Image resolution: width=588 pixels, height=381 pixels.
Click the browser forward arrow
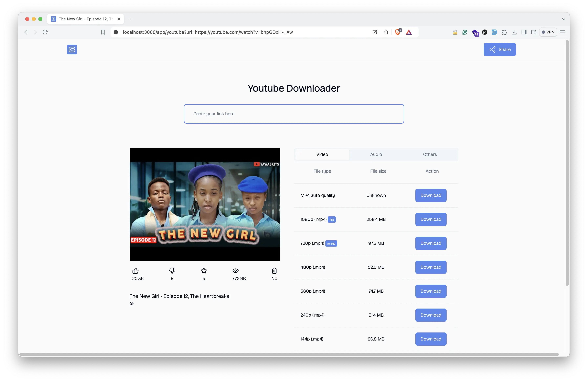click(35, 32)
